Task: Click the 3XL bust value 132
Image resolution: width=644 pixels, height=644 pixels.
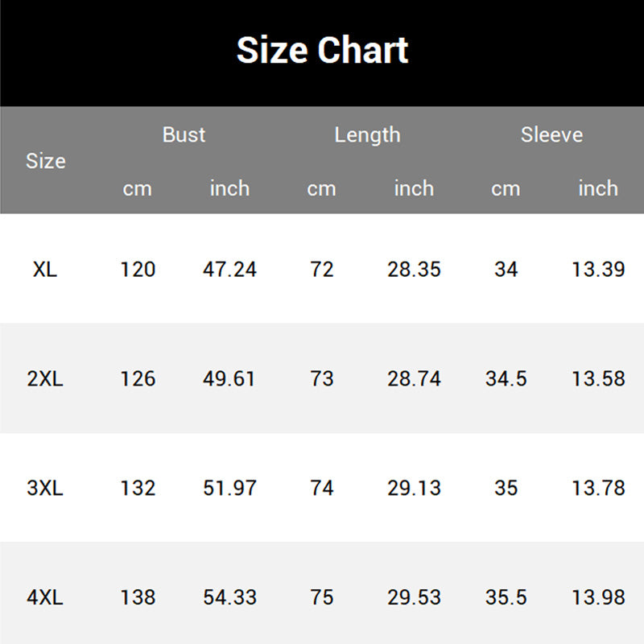Action: click(138, 488)
